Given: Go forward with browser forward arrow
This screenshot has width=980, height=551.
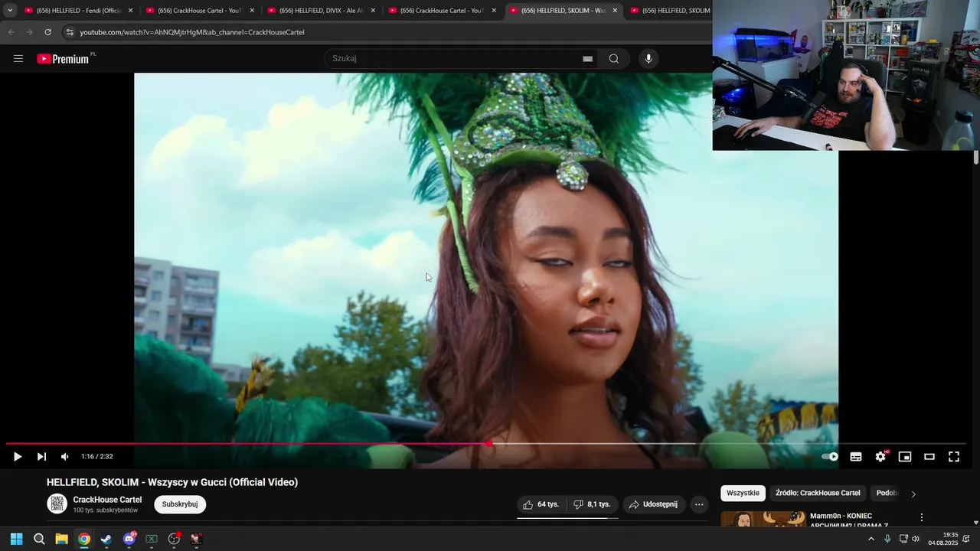Looking at the screenshot, I should pyautogui.click(x=29, y=32).
